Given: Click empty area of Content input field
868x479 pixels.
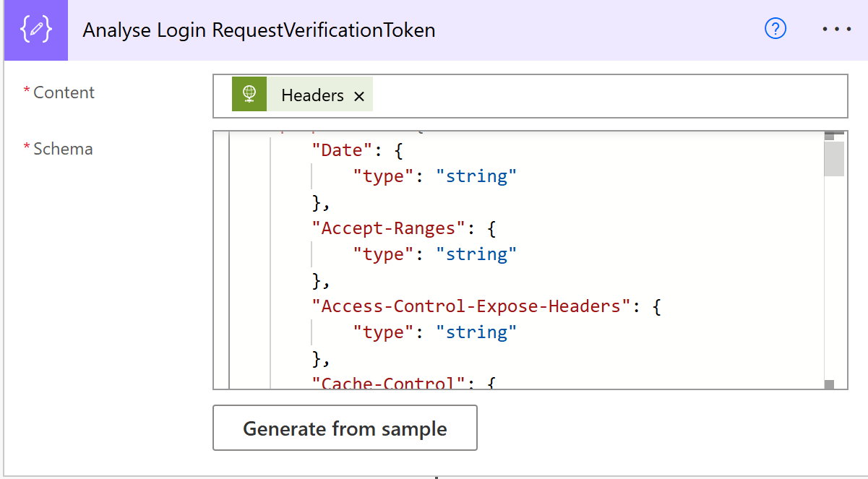Looking at the screenshot, I should click(607, 95).
